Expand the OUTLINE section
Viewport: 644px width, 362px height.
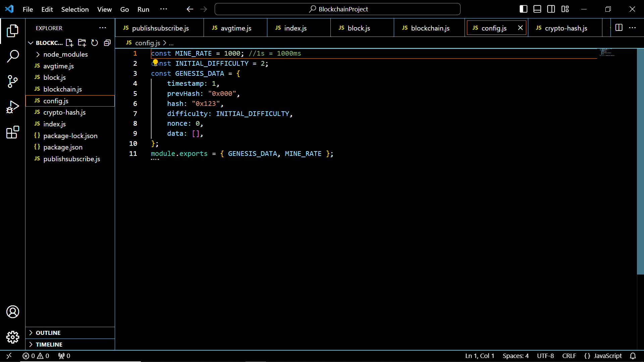[48, 333]
